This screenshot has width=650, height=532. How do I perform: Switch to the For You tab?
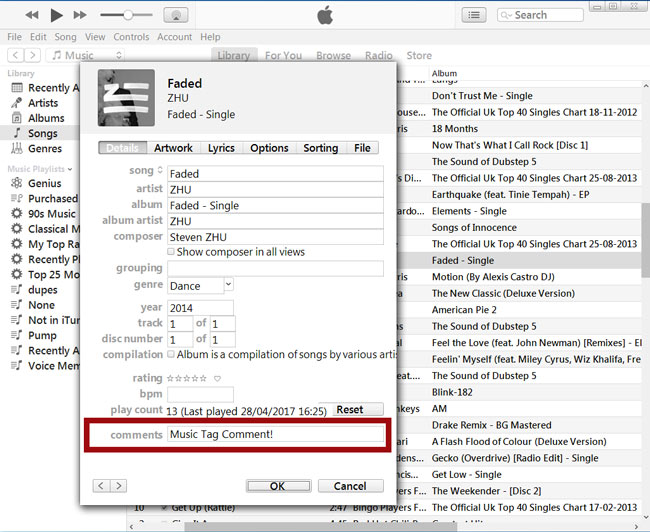(283, 55)
